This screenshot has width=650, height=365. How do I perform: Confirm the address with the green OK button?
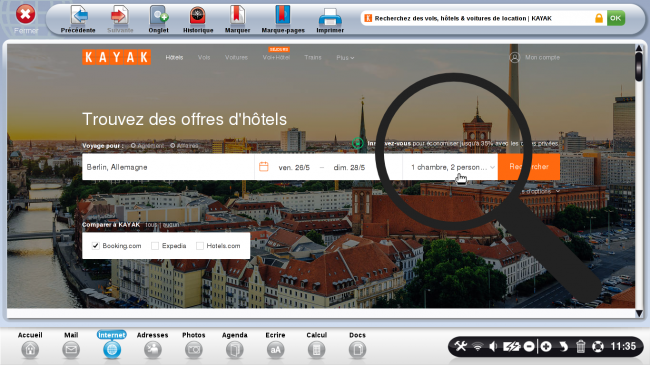tap(616, 18)
